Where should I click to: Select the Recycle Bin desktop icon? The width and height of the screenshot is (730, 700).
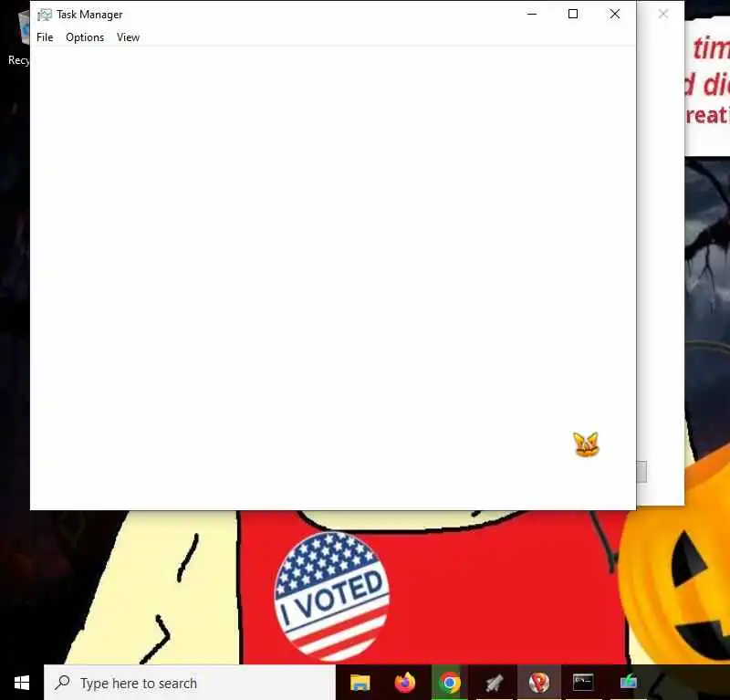(18, 37)
